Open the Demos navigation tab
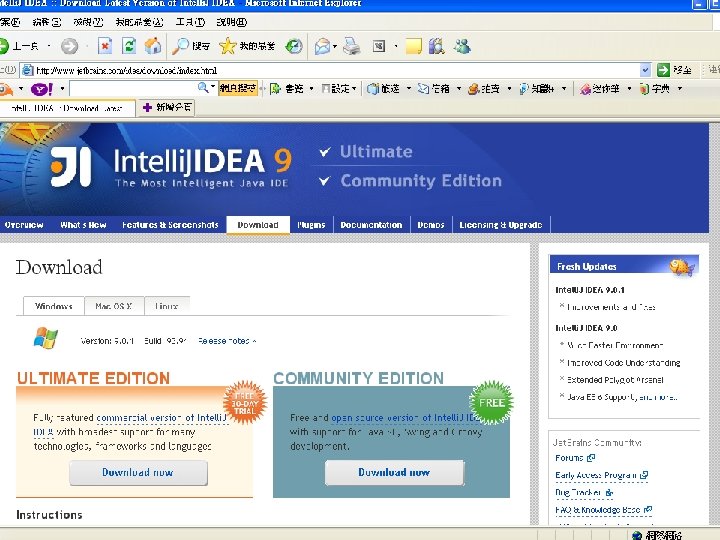Image resolution: width=720 pixels, height=540 pixels. tap(431, 225)
